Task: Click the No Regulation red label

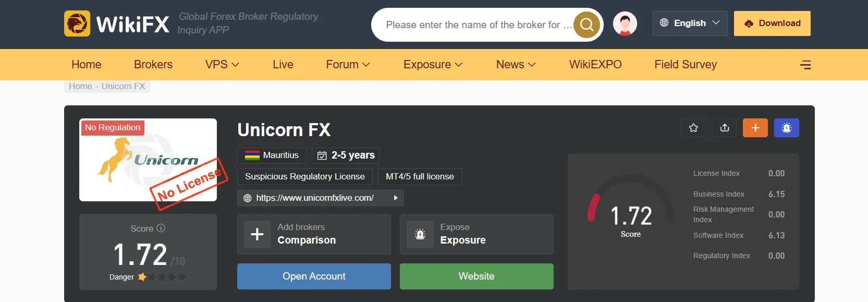Action: tap(113, 128)
